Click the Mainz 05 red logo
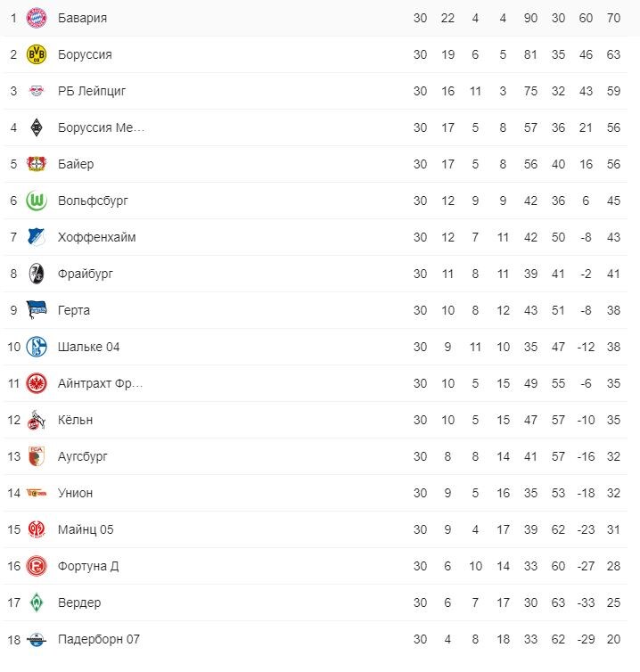The width and height of the screenshot is (640, 672). point(37,529)
